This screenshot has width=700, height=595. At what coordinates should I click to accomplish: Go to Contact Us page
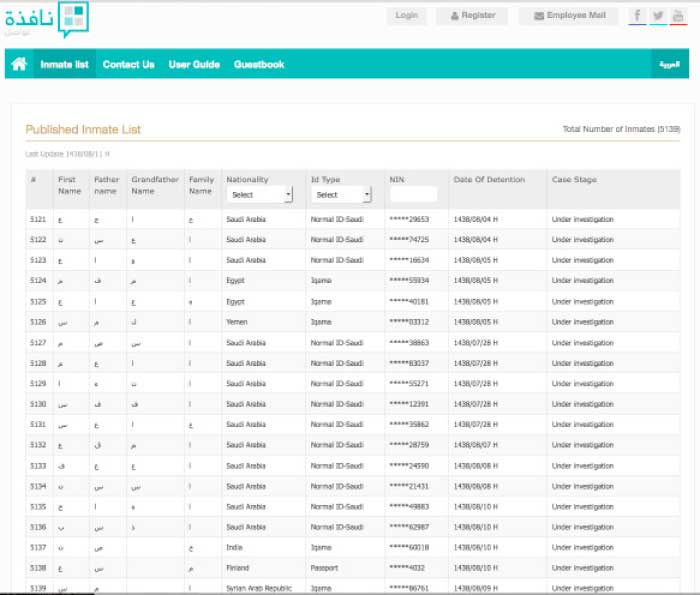pyautogui.click(x=129, y=64)
